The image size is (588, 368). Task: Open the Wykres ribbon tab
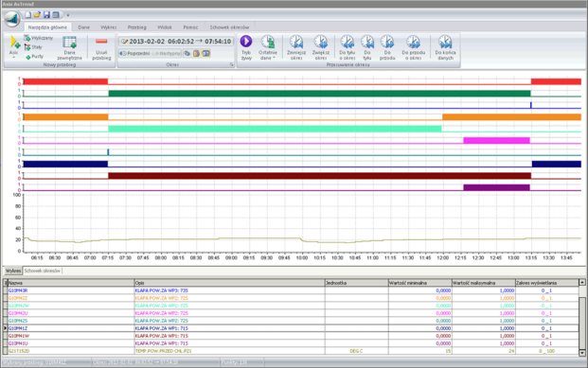pos(108,27)
